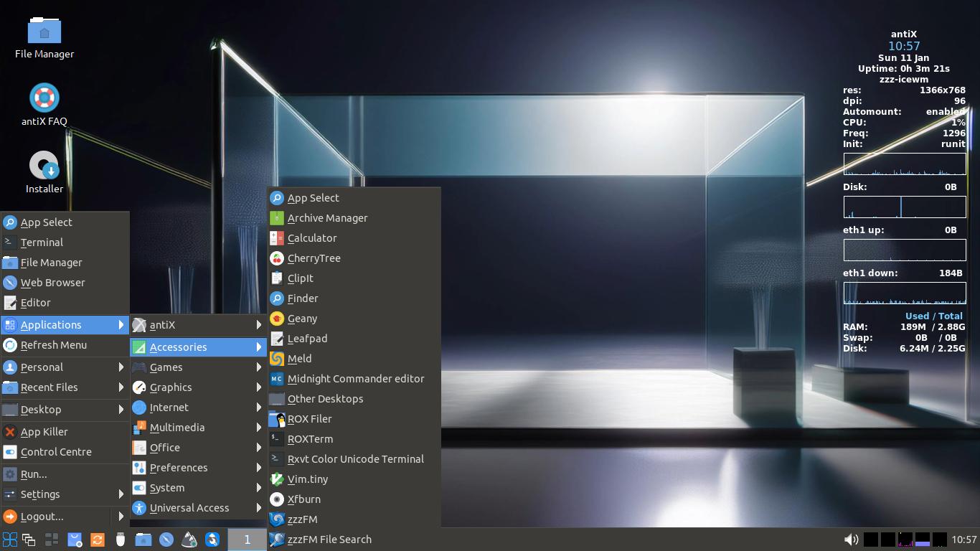Open the package installer icon in the taskbar
The width and height of the screenshot is (980, 551).
pyautogui.click(x=74, y=540)
